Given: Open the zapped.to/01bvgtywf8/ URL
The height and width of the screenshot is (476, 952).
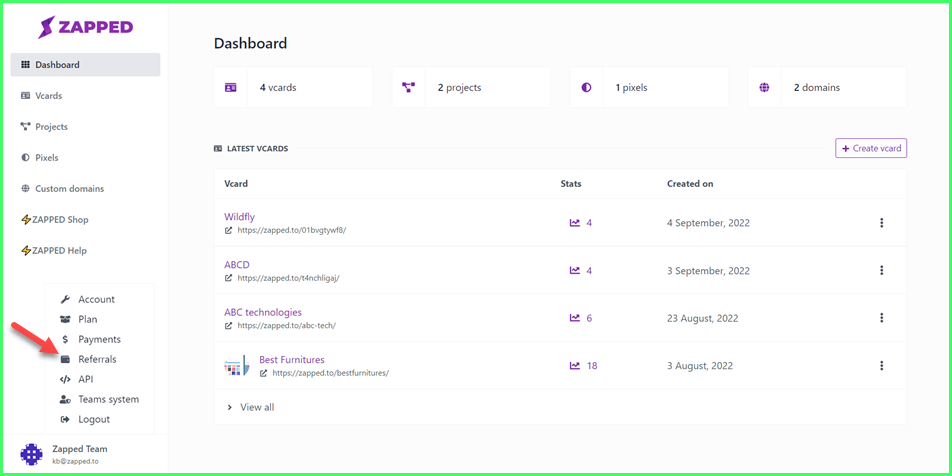Looking at the screenshot, I should pyautogui.click(x=291, y=230).
